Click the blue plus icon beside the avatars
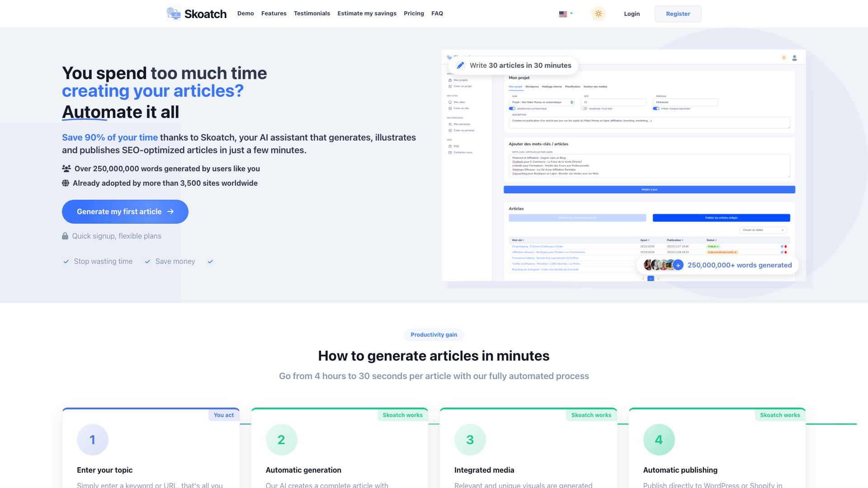 [678, 265]
